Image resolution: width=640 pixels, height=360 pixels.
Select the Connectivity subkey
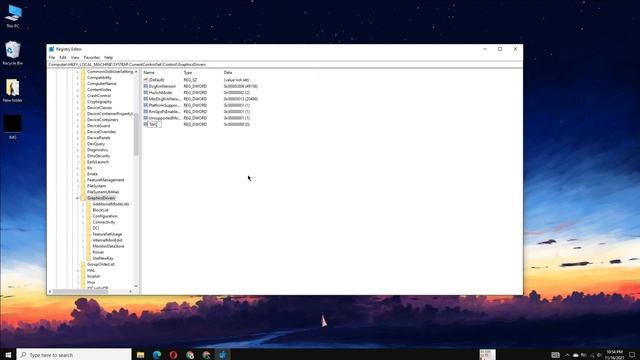point(104,222)
